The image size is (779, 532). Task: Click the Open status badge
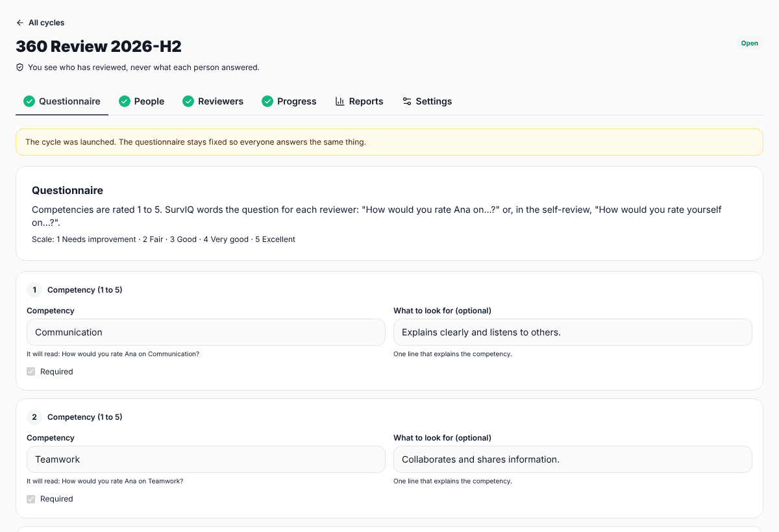[x=750, y=43]
